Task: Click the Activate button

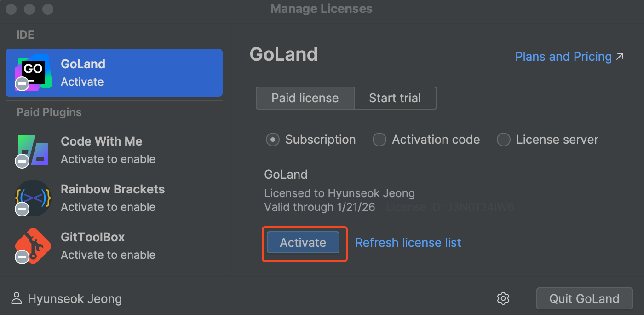Action: (303, 243)
